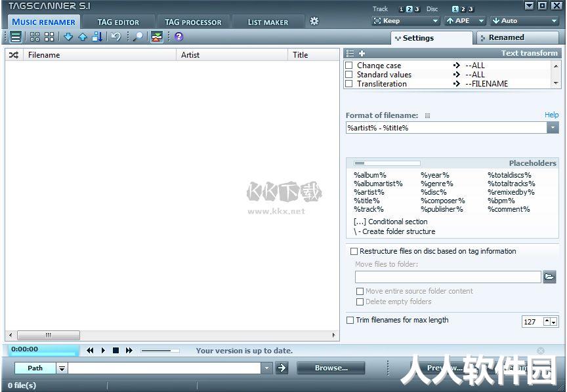Sort by Filename column header
This screenshot has height=392, width=567.
(x=100, y=55)
